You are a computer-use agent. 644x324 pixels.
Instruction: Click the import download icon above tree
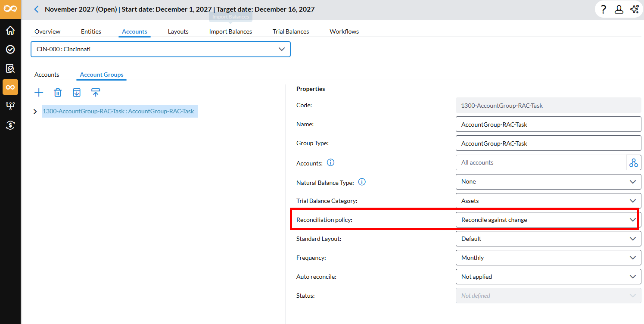click(77, 92)
